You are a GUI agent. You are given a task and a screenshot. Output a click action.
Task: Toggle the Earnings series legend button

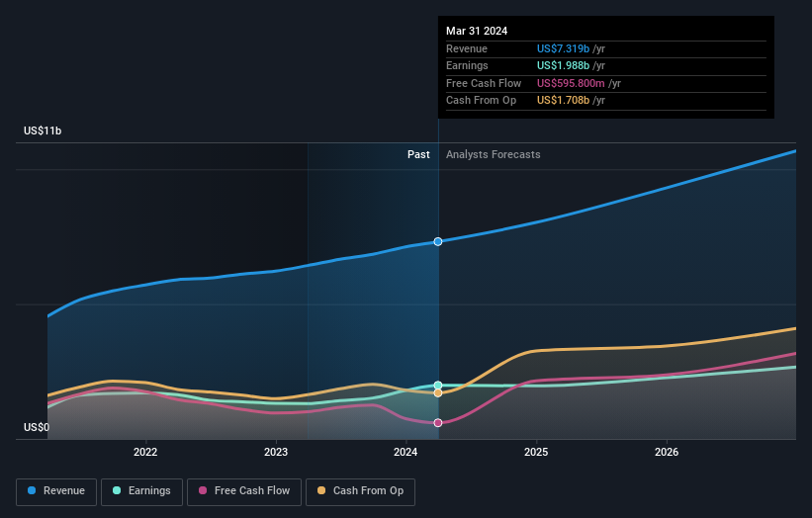point(141,491)
